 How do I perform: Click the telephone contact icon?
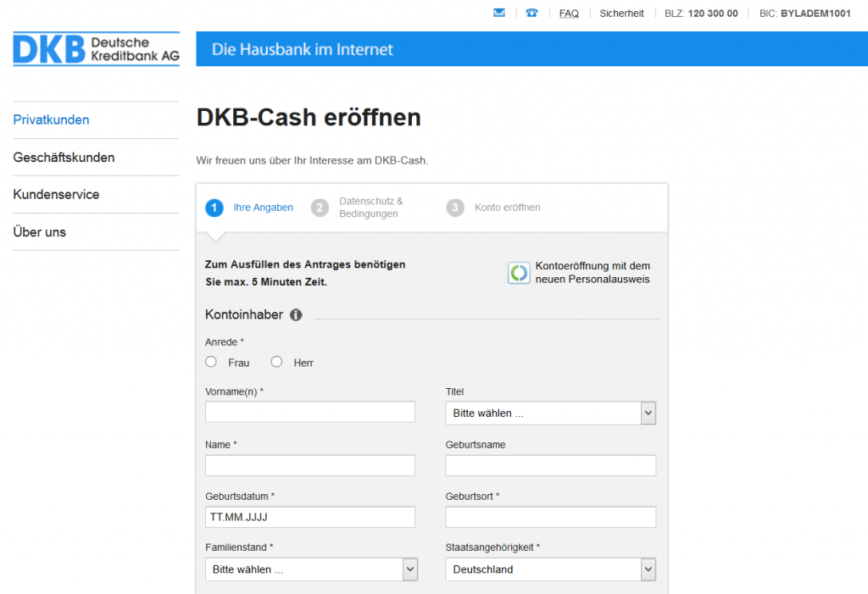(x=532, y=13)
